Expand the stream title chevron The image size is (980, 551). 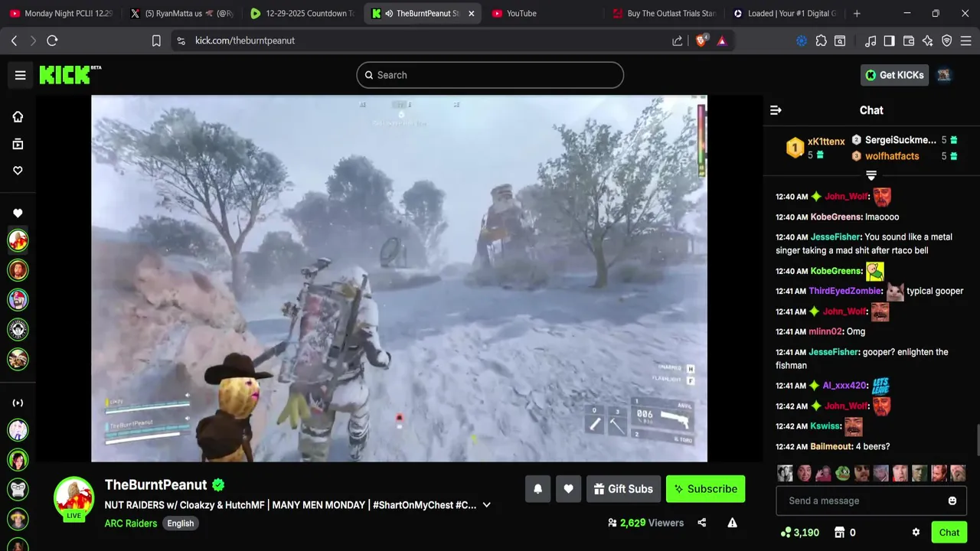(x=487, y=505)
